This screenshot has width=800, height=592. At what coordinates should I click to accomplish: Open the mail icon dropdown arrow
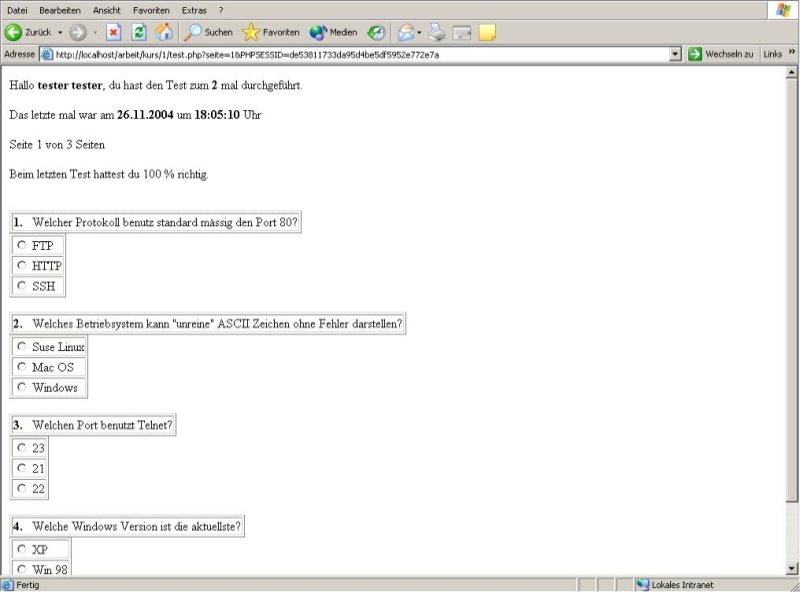click(x=419, y=33)
